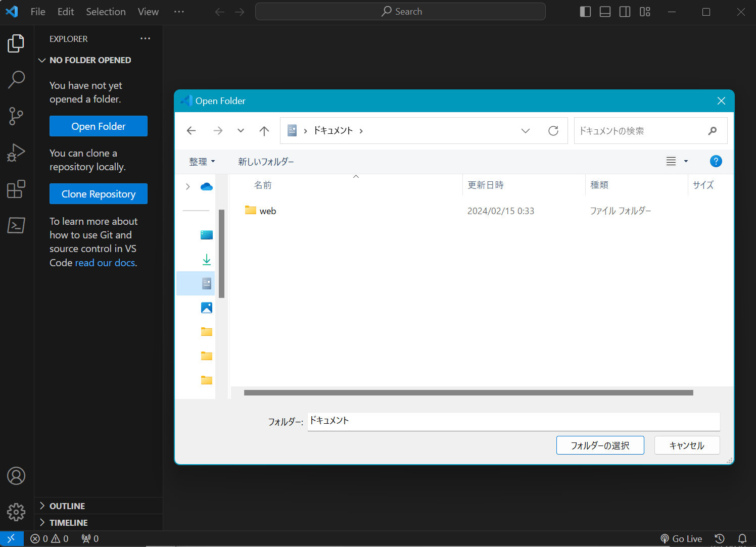The image size is (756, 547).
Task: Select the Documents icon in navigation pane
Action: click(x=207, y=283)
